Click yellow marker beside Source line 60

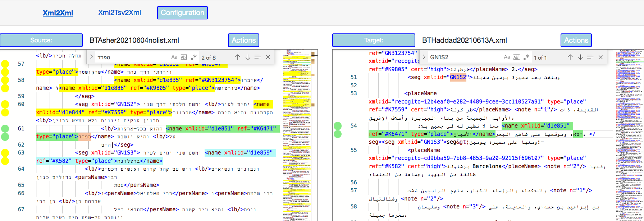pyautogui.click(x=5, y=104)
